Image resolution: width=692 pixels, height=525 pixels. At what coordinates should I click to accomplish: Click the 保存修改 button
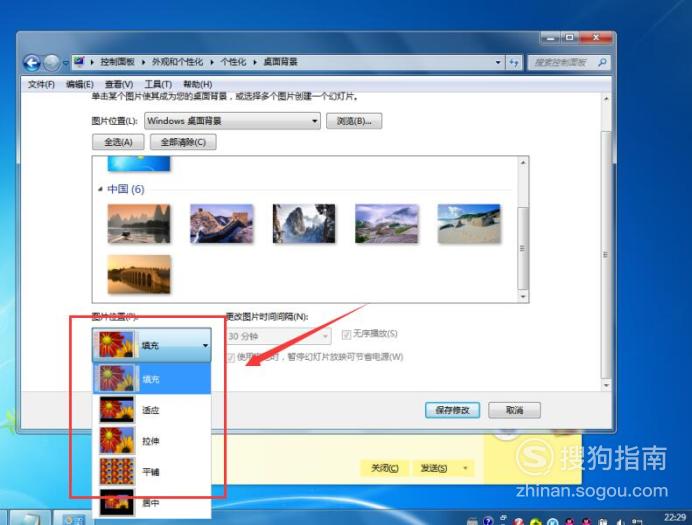click(452, 410)
